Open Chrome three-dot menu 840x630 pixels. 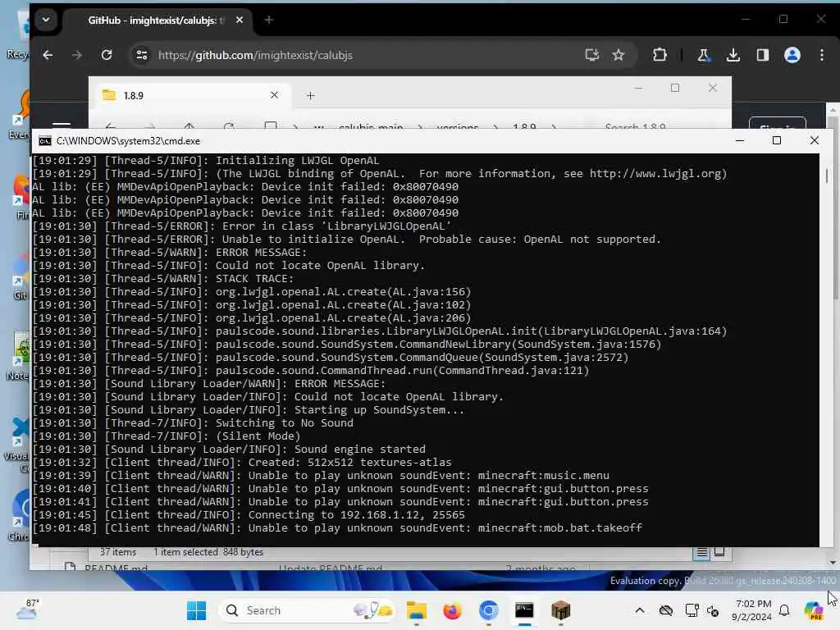click(822, 55)
